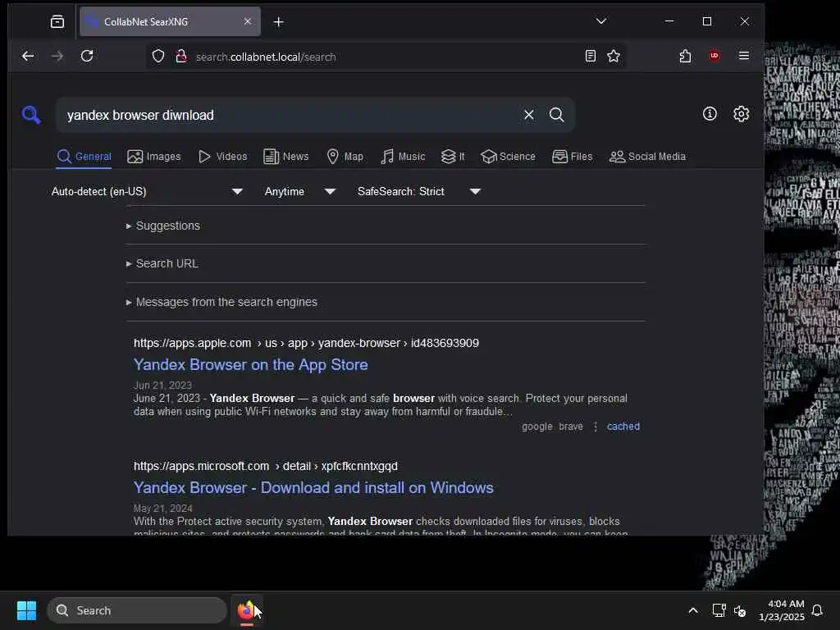Click the apps.apple.com result URL
This screenshot has width=840, height=630.
coord(306,343)
